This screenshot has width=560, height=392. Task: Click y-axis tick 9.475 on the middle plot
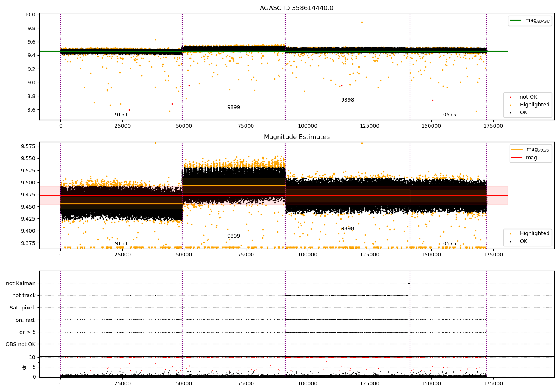(28, 195)
